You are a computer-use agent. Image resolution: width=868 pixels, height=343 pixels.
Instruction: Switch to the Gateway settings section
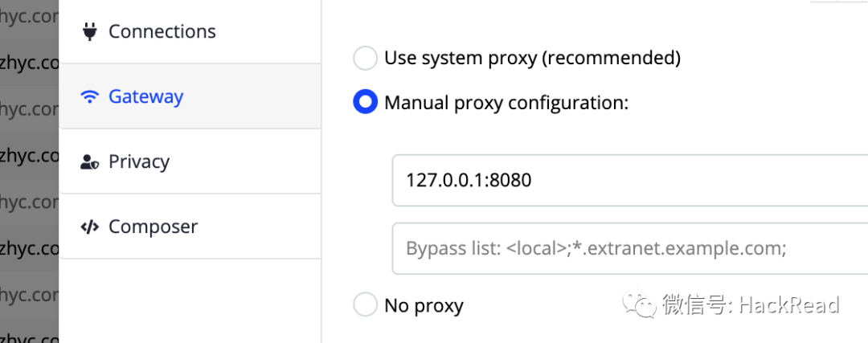145,97
